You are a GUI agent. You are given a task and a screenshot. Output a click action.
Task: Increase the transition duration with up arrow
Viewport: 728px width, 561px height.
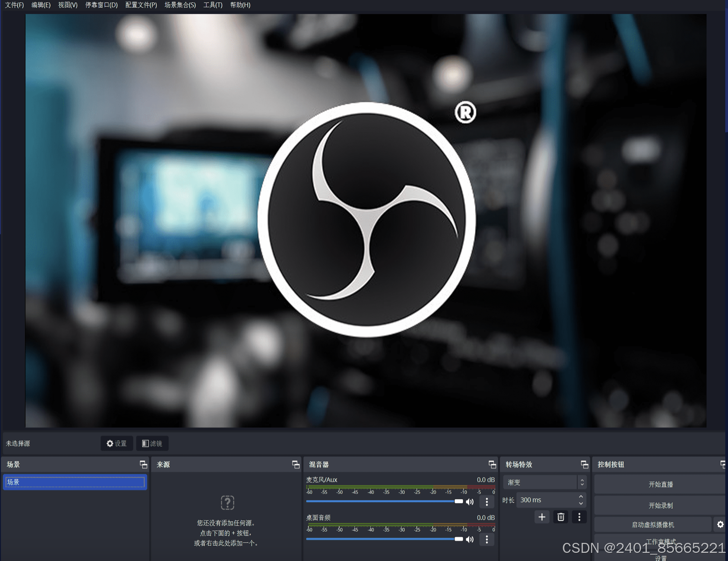click(581, 497)
